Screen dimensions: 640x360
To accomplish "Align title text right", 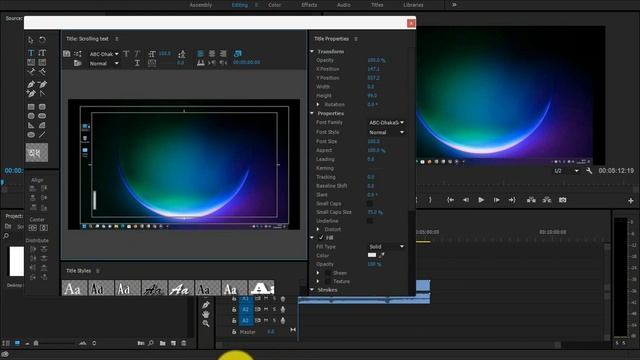I will point(223,53).
